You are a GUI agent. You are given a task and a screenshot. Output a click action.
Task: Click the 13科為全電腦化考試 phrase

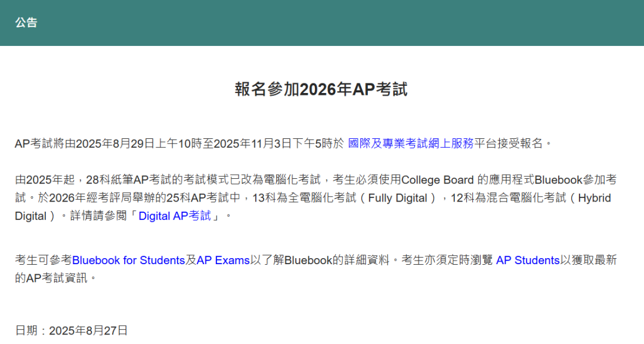(301, 198)
